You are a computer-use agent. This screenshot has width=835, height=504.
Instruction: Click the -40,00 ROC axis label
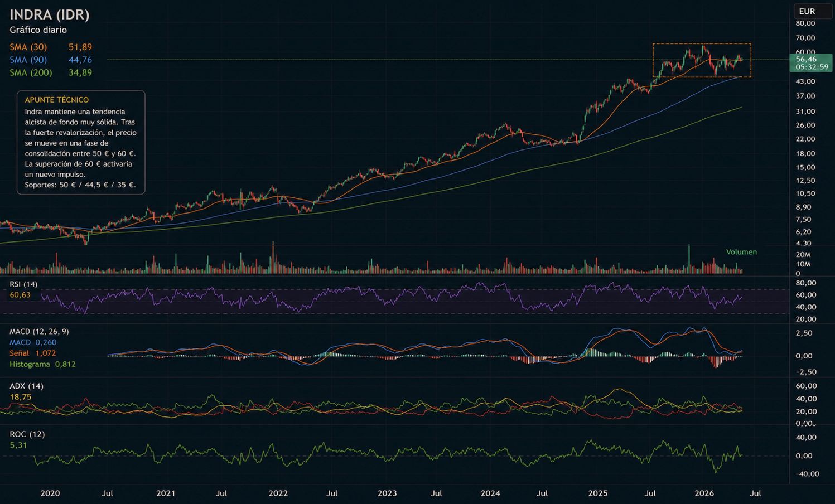click(x=807, y=474)
